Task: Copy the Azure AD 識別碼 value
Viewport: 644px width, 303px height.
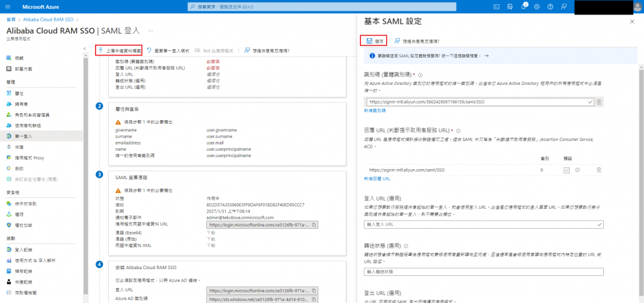Action: pyautogui.click(x=314, y=299)
